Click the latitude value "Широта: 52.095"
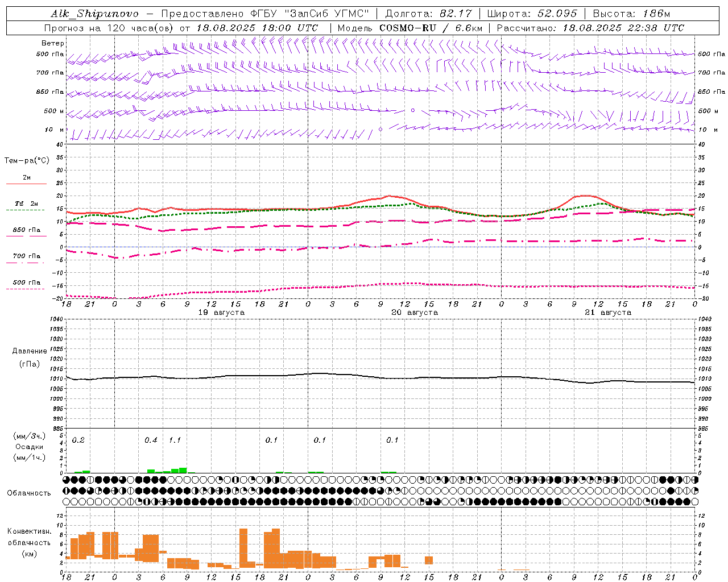Screen dimensions: 728x582 coord(532,14)
